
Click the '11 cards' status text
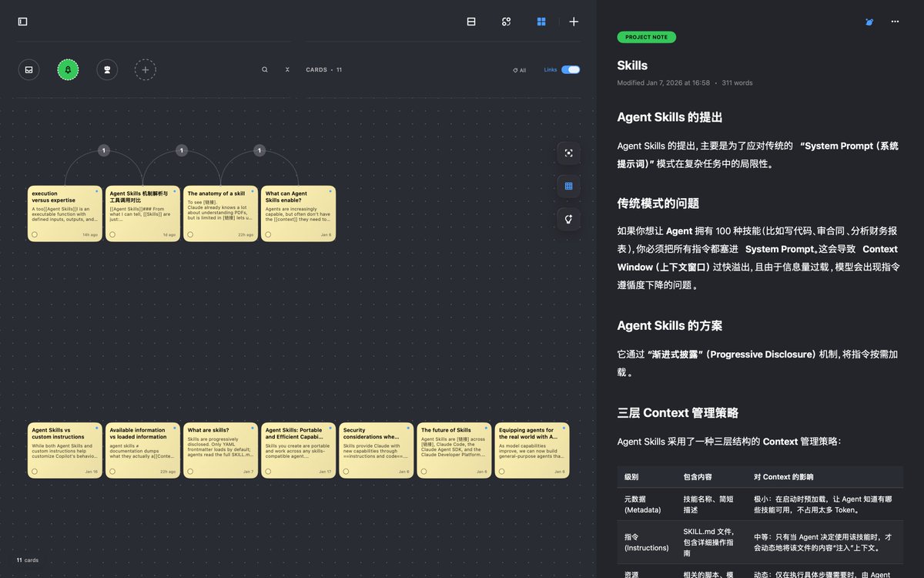[28, 560]
